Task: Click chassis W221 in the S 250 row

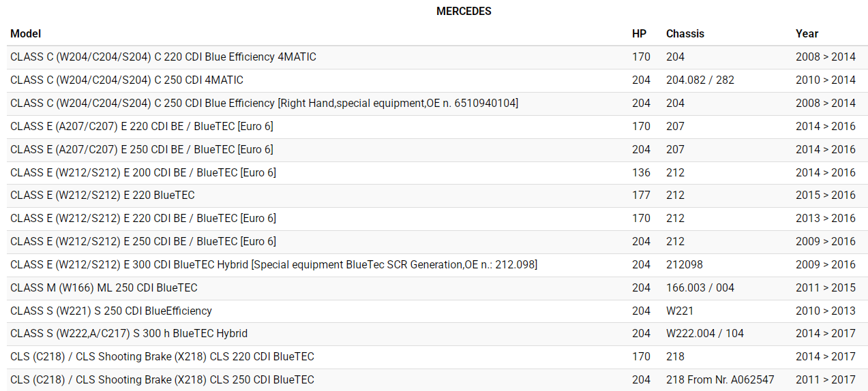Action: (x=680, y=311)
